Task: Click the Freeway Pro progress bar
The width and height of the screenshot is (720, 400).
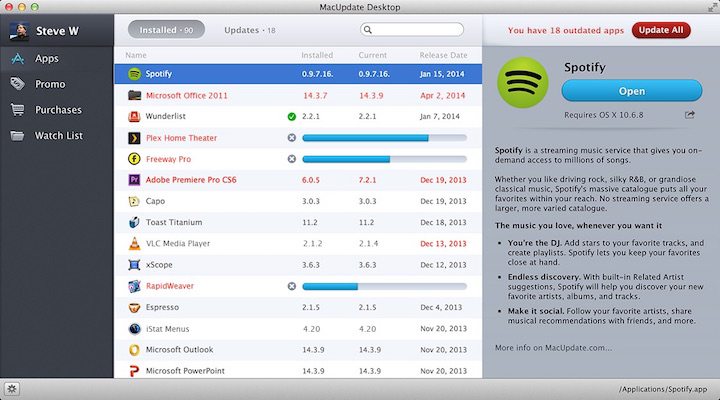Action: [384, 159]
